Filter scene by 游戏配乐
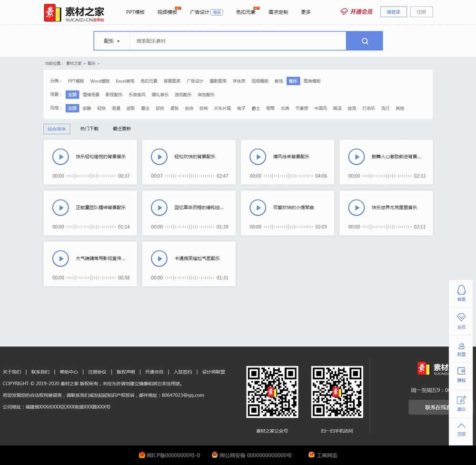This screenshot has height=465, width=476. [x=183, y=95]
